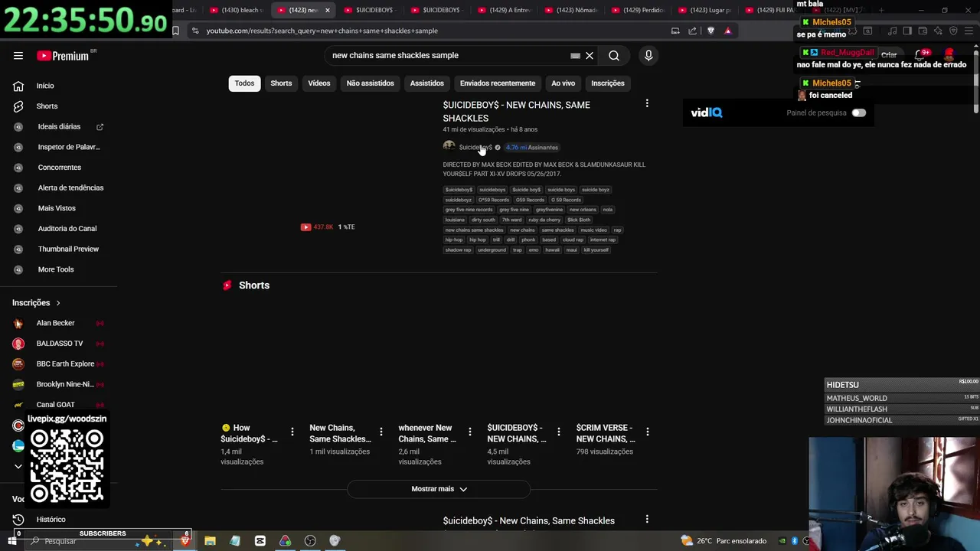Click the Brave Shields lion icon
This screenshot has height=551, width=980.
pyautogui.click(x=710, y=31)
